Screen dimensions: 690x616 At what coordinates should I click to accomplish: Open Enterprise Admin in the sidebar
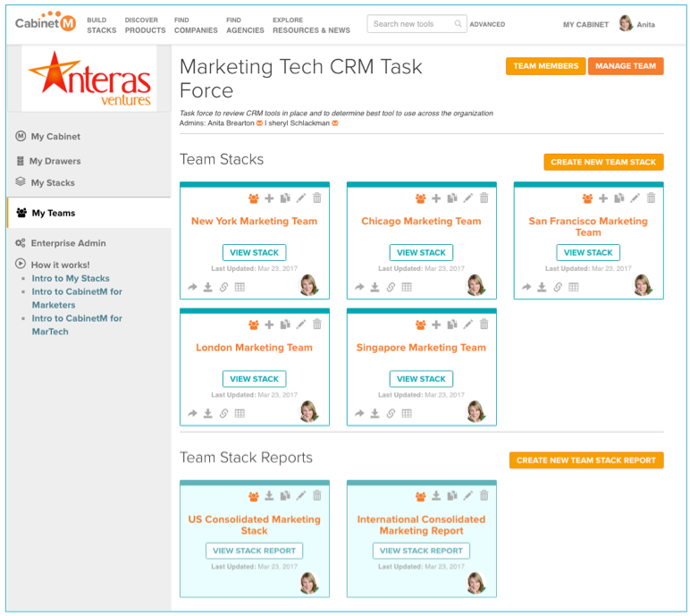point(68,243)
